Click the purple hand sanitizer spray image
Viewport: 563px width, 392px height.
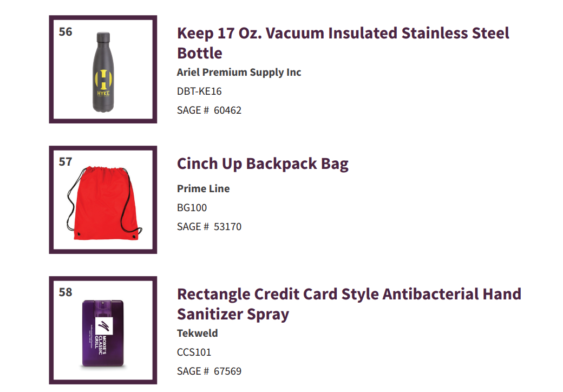click(103, 333)
